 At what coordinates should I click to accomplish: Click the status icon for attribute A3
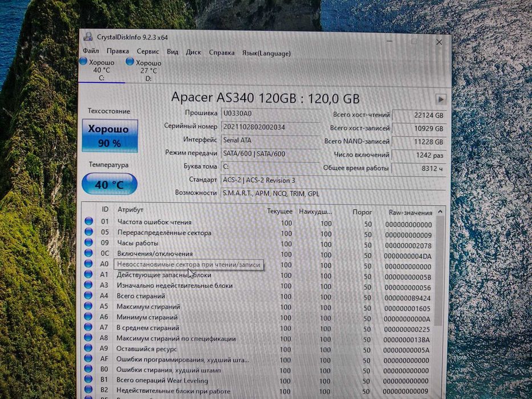coord(88,284)
